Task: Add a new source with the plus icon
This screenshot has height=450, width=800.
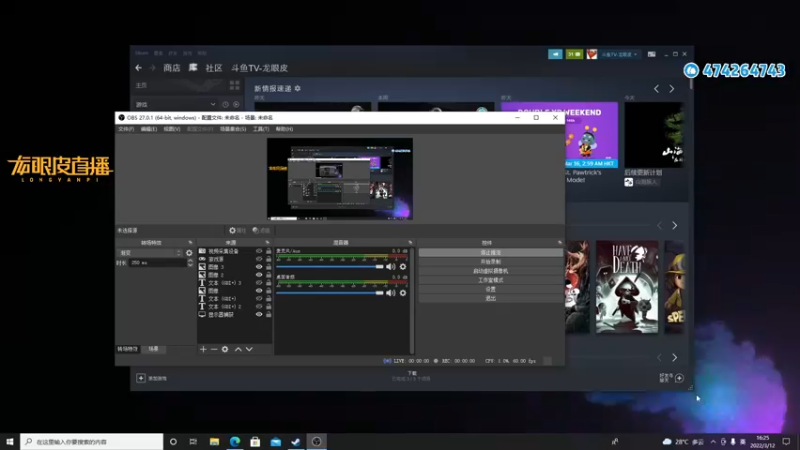Action: [x=203, y=349]
